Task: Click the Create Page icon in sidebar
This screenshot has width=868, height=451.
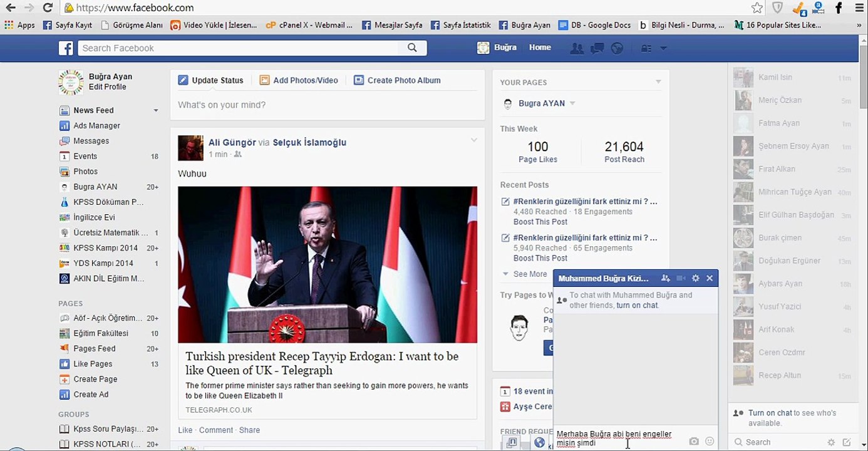Action: pos(64,379)
